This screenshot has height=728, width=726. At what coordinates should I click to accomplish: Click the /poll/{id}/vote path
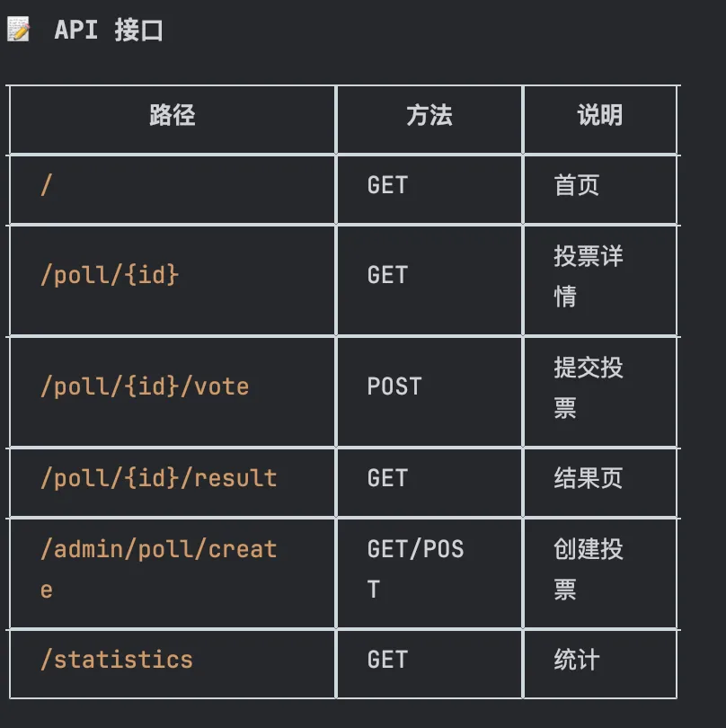145,386
